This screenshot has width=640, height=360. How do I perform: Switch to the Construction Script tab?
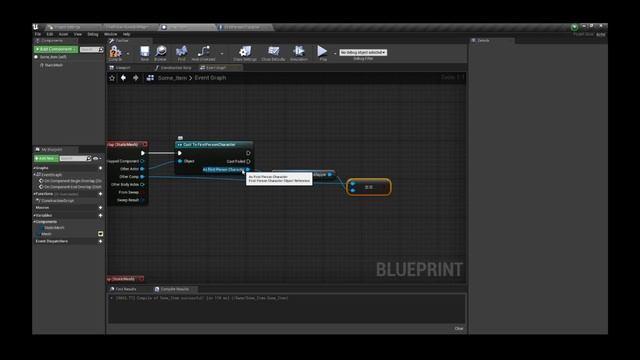[173, 68]
